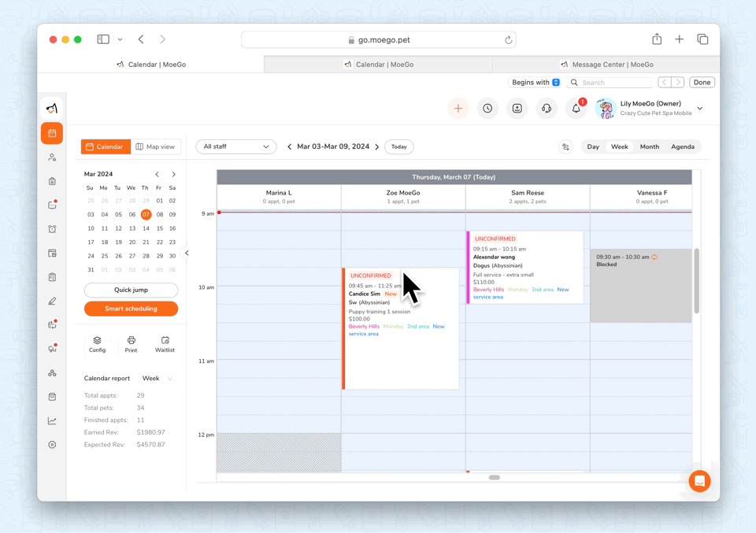Screen dimensions: 756x533
Task: Open Safari sidebar options chevron
Action: [x=120, y=39]
